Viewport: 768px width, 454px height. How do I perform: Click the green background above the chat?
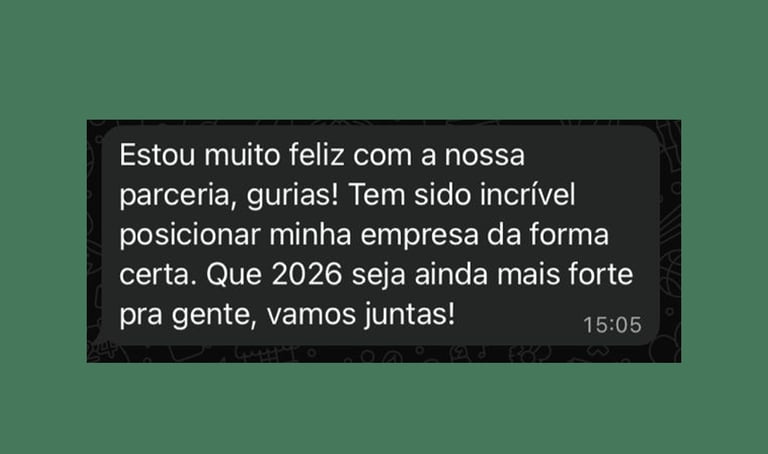click(384, 59)
